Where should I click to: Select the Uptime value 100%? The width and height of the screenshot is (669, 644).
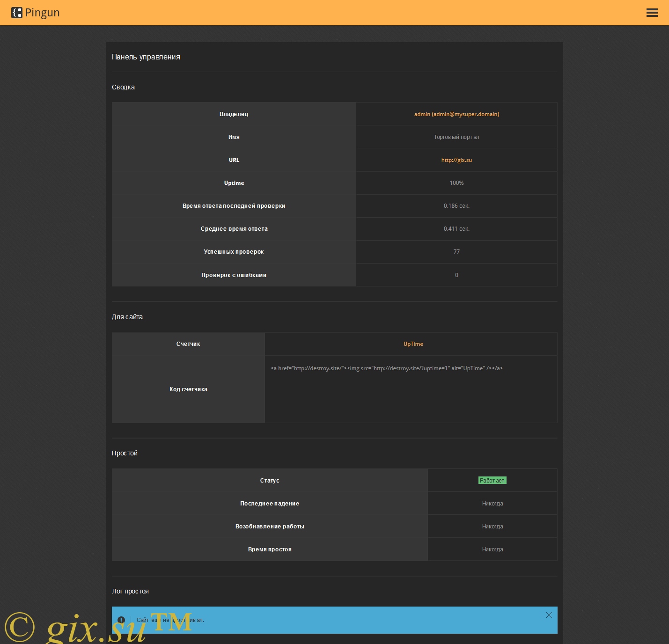[456, 183]
